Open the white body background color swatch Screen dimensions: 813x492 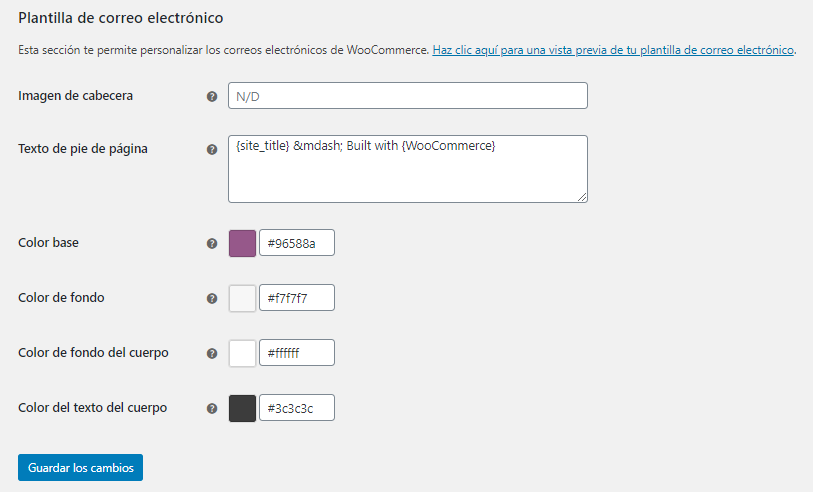click(x=243, y=353)
